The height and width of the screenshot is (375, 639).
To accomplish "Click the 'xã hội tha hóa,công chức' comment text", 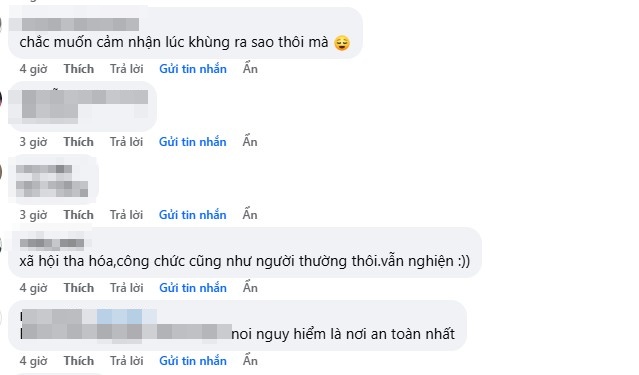I will point(245,261).
